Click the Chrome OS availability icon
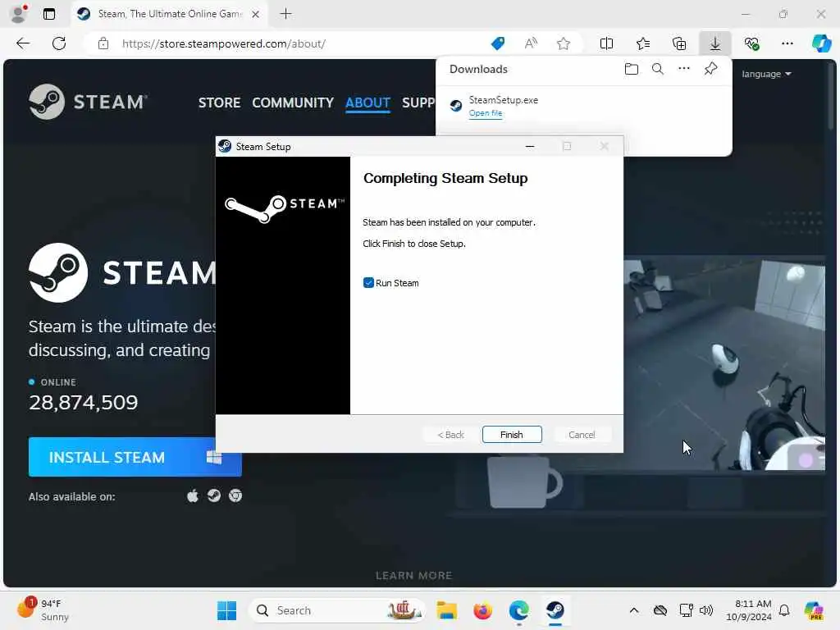Image resolution: width=840 pixels, height=630 pixels. pos(235,495)
